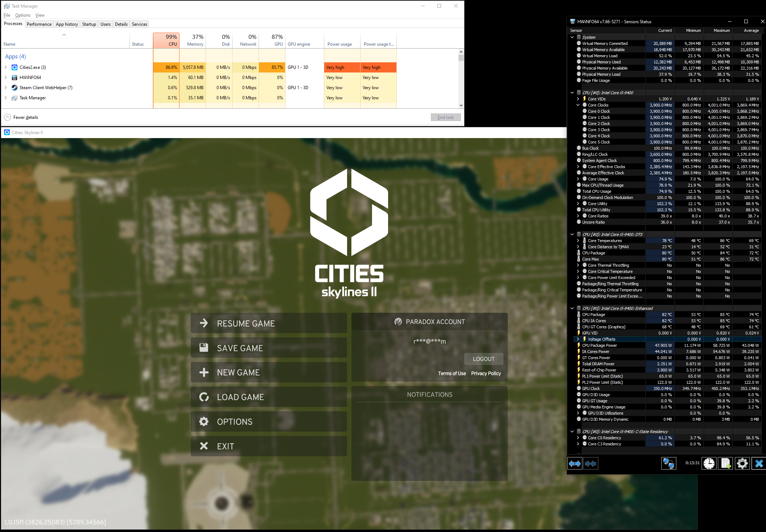Expand the Core VIDs sensor entry
The width and height of the screenshot is (766, 532).
pyautogui.click(x=578, y=99)
